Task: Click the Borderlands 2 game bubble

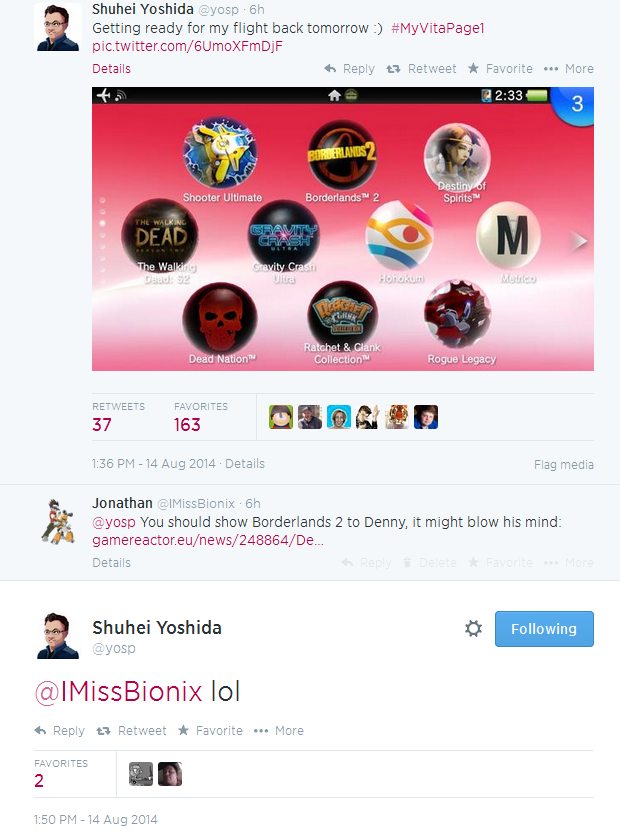Action: tap(342, 155)
